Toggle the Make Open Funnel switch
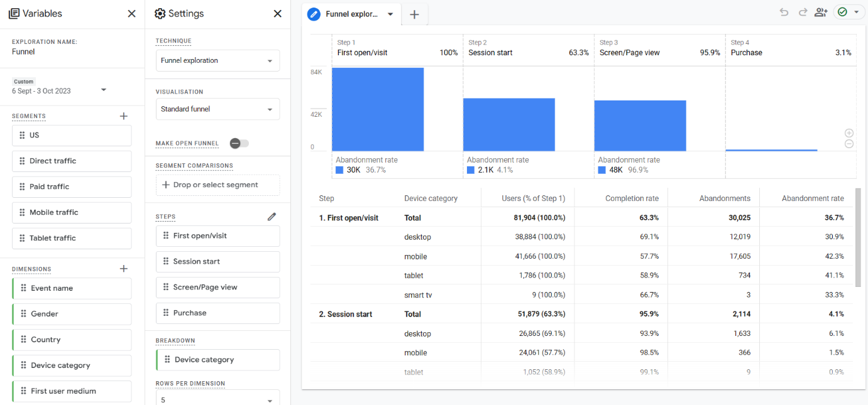Viewport: 868px width, 405px height. point(239,143)
